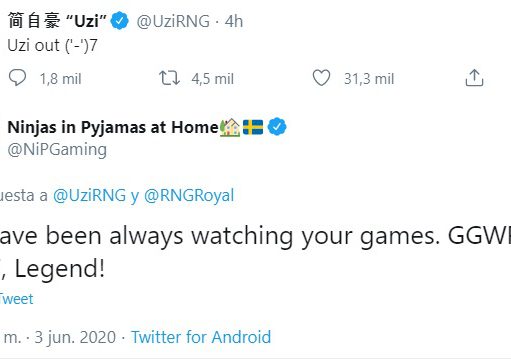Open the @UziRNG handle in tweet header
The image size is (511, 362).
tap(173, 21)
